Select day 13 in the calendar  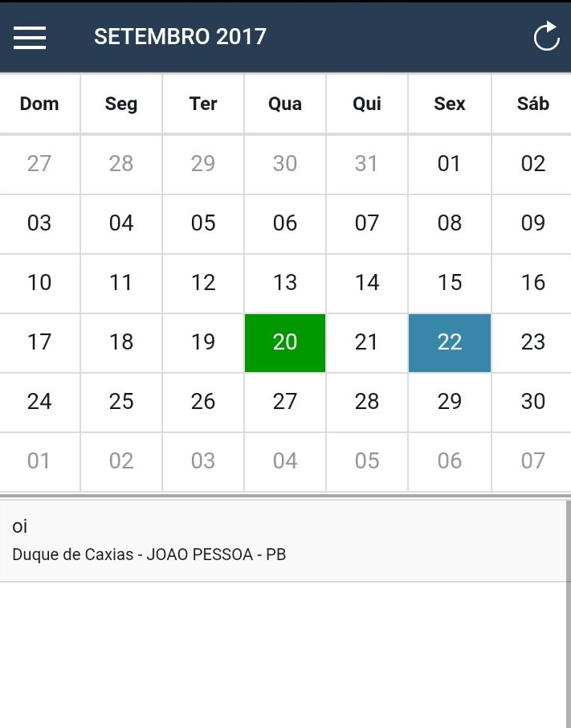pyautogui.click(x=285, y=283)
